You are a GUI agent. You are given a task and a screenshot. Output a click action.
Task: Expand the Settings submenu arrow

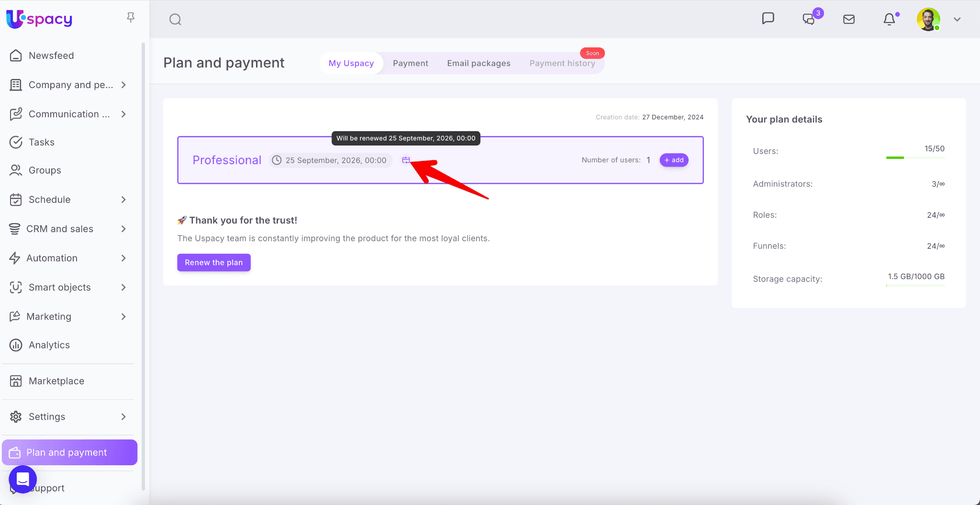(123, 416)
